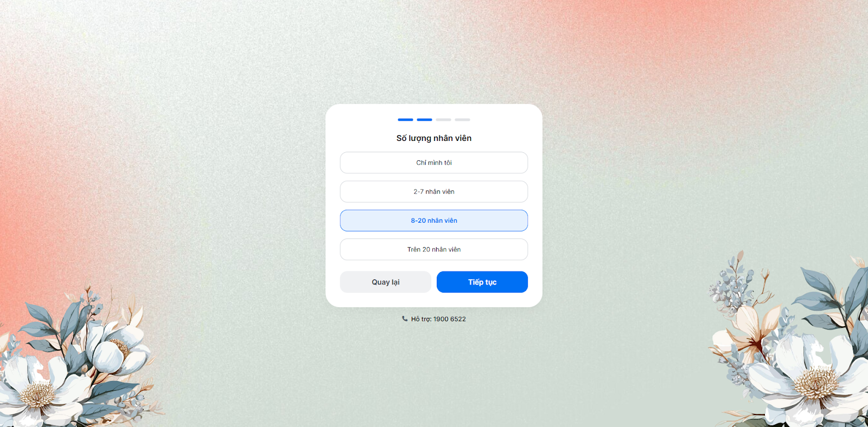Click the phone icon beside Hỗ trợ

(405, 319)
